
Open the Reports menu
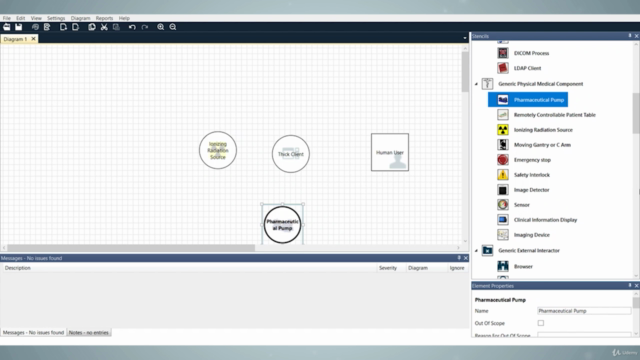pos(104,18)
